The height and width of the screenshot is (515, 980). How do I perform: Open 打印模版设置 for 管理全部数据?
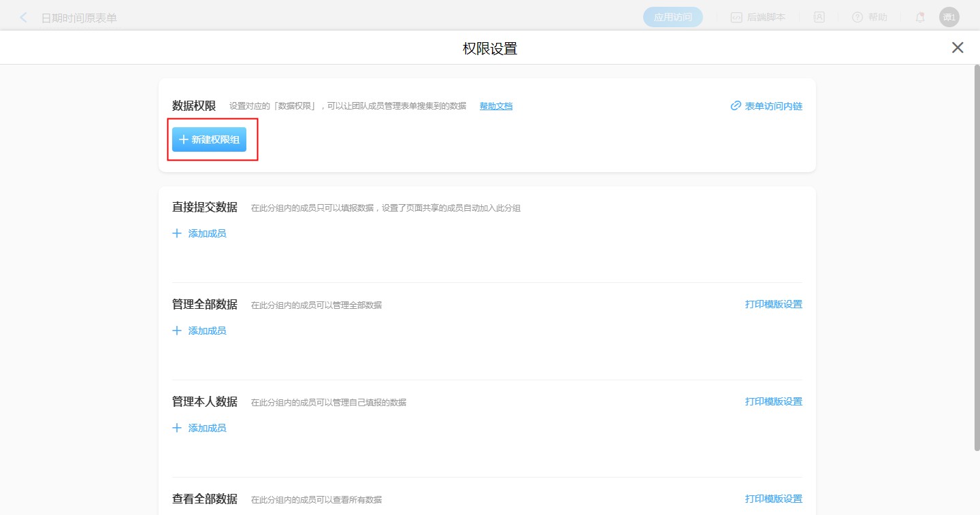[773, 304]
